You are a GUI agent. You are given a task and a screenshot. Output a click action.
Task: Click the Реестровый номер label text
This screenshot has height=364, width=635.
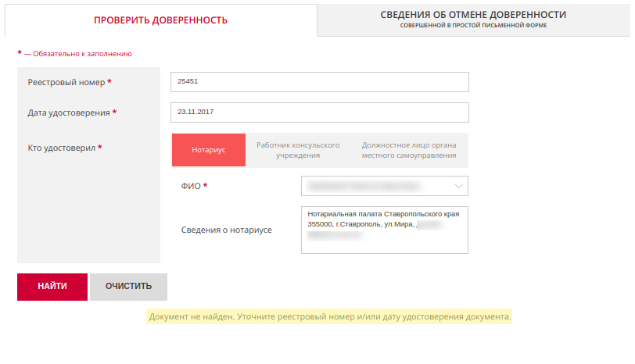tap(66, 83)
